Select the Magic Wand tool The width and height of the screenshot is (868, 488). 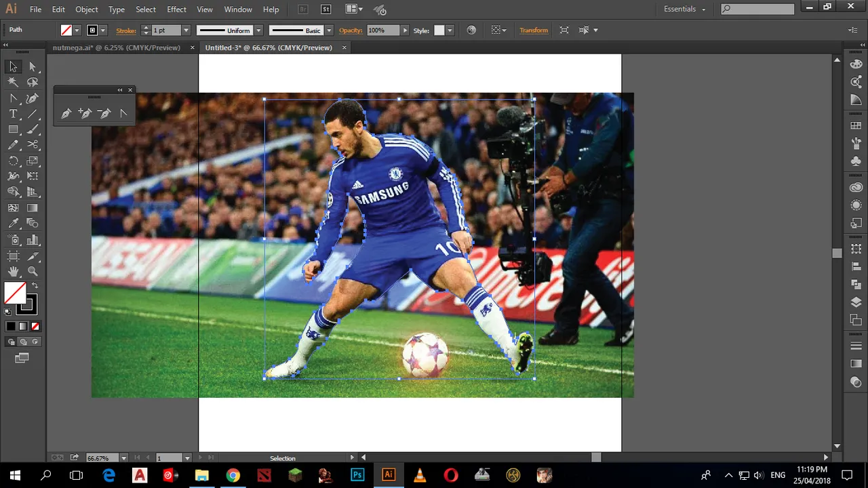coord(13,82)
